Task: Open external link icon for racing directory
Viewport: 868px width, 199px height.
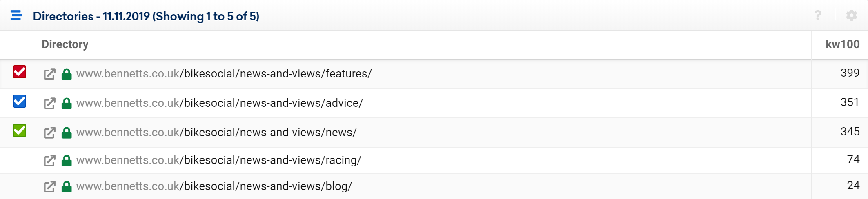Action: 49,161
